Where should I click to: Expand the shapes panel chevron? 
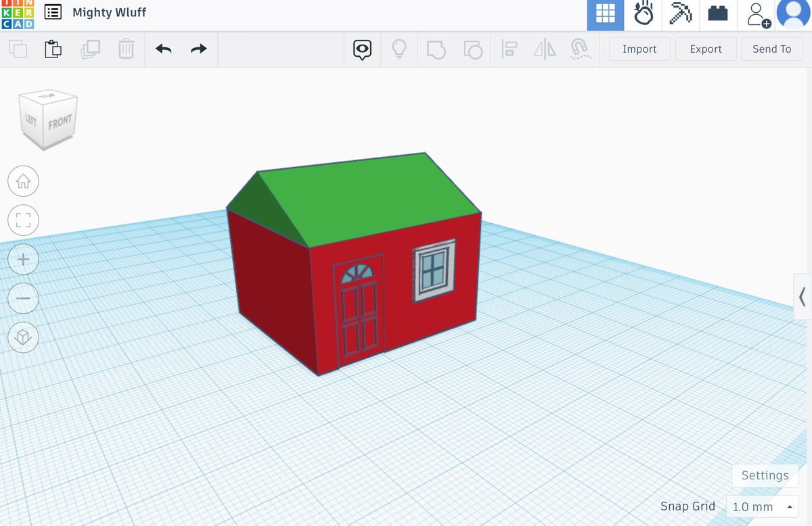[803, 297]
